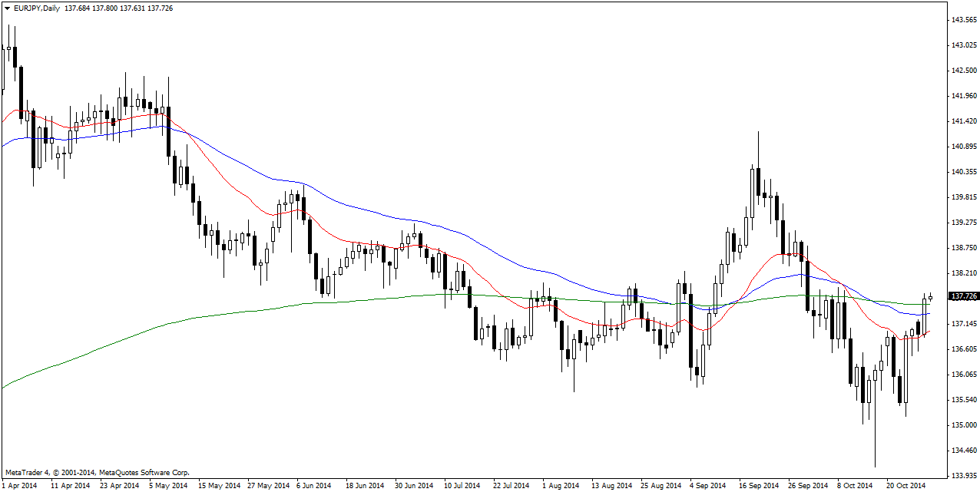
Task: Click the 1 Apr 2014 date label
Action: 19,485
